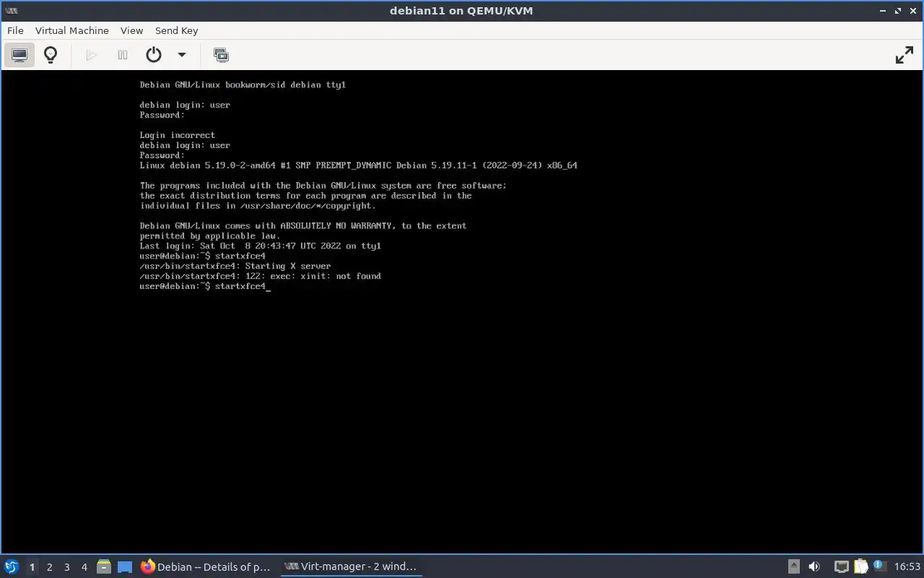Click the Run (play) virtual machine button
The height and width of the screenshot is (578, 924).
[x=91, y=55]
